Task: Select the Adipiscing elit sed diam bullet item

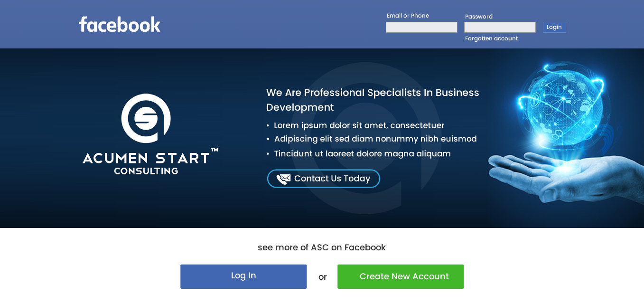Action: (375, 139)
